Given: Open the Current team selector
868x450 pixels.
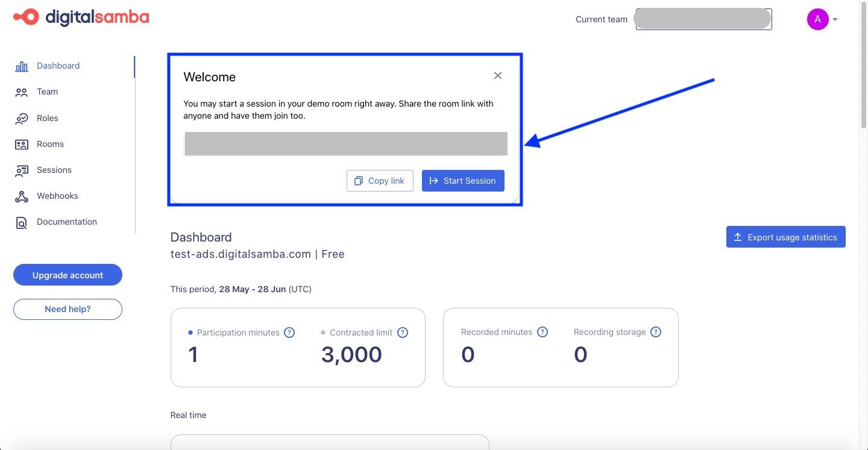Looking at the screenshot, I should pos(704,19).
